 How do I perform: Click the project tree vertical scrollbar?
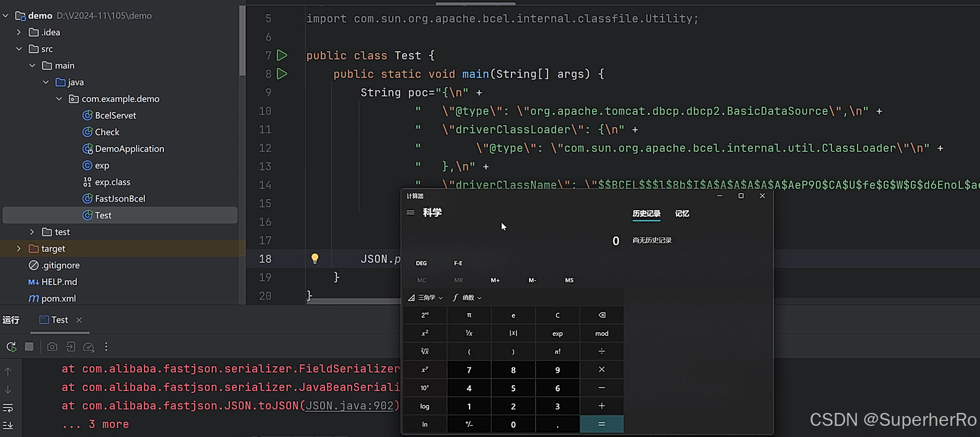242,41
